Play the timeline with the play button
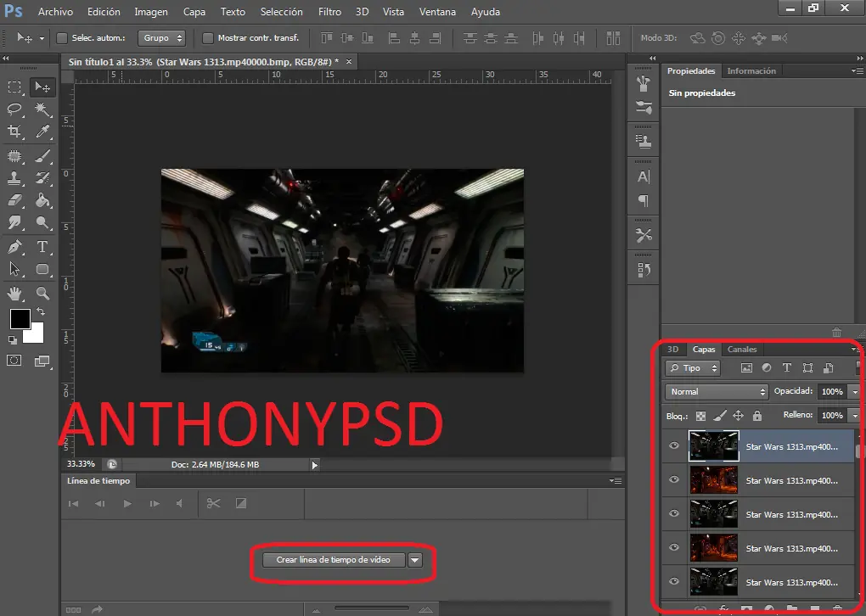 [x=127, y=503]
